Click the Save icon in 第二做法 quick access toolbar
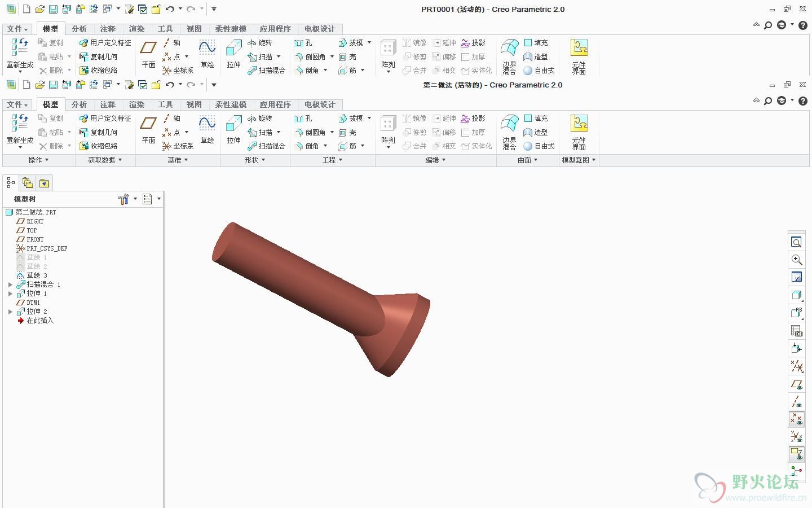The height and width of the screenshot is (508, 812). coord(53,85)
